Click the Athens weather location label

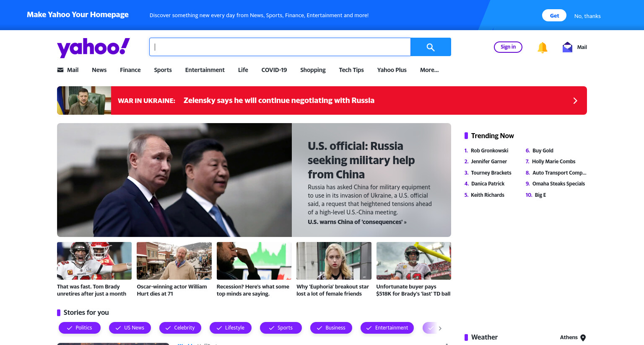[x=569, y=337]
